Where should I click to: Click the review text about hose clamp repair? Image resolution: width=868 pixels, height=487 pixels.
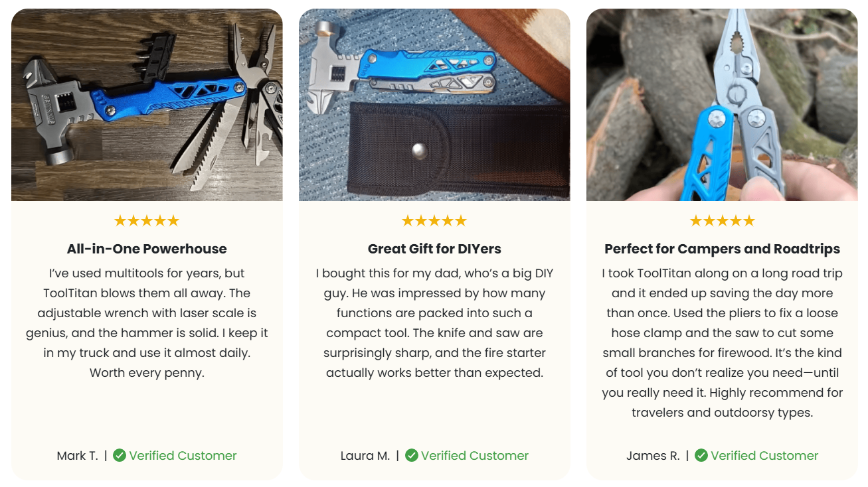tap(722, 343)
